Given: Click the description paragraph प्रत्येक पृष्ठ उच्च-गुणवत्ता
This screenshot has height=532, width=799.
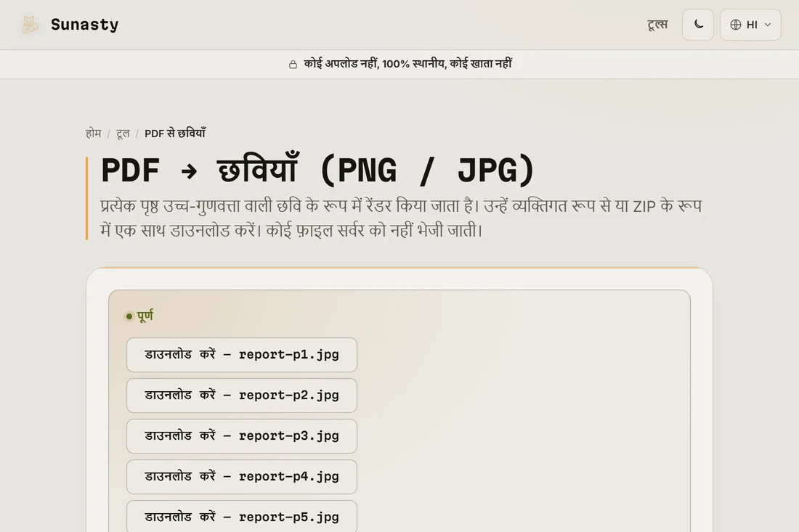Looking at the screenshot, I should [401, 218].
